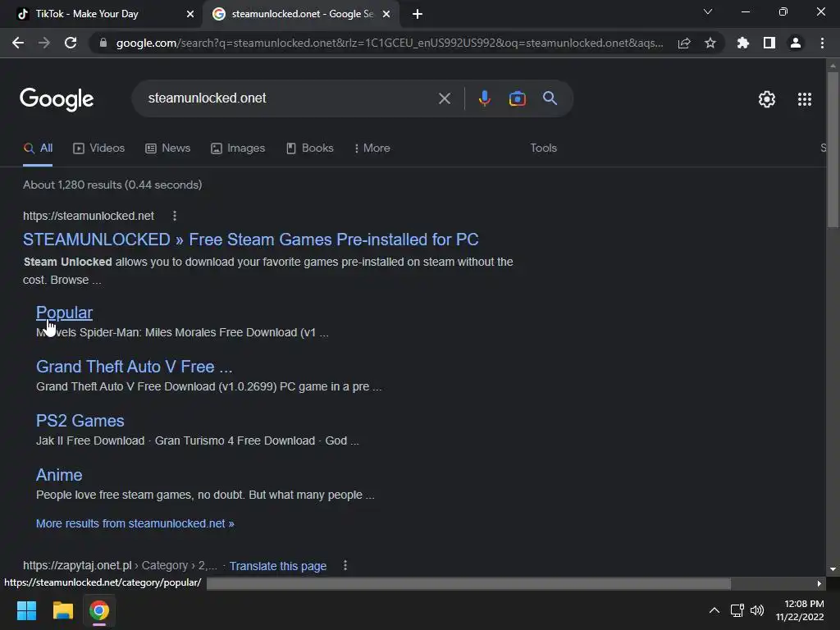Open the Extensions puzzle icon
This screenshot has height=630, width=840.
[743, 43]
